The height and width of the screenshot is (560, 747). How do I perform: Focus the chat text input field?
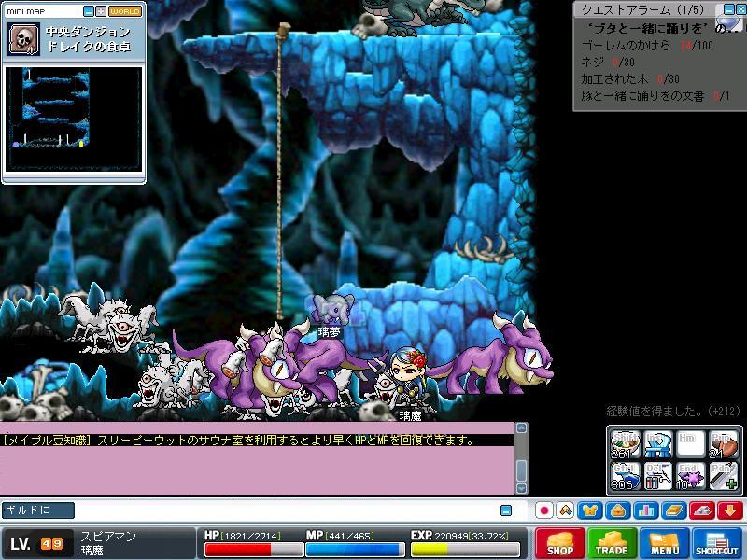click(286, 511)
